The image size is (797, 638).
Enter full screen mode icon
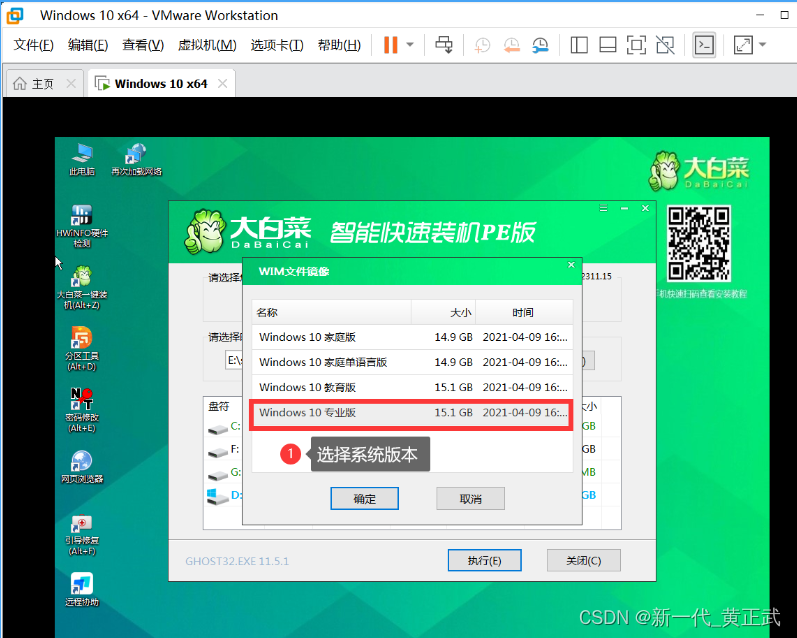click(x=636, y=45)
